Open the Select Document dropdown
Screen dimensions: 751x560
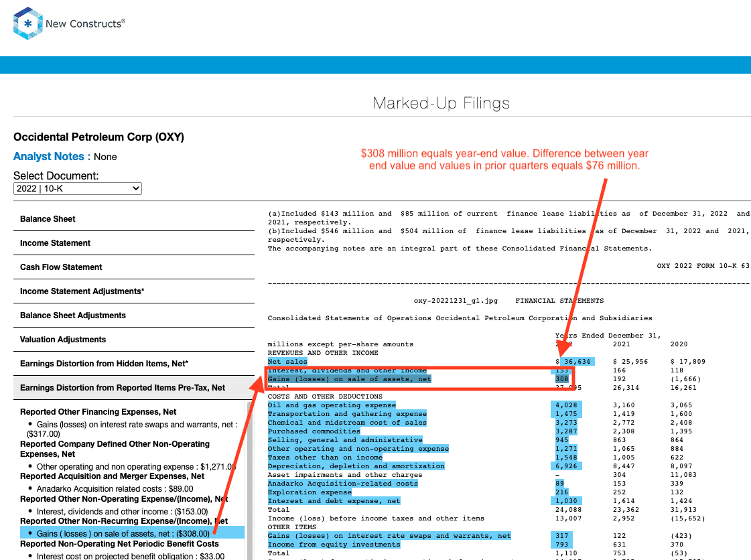tap(78, 189)
